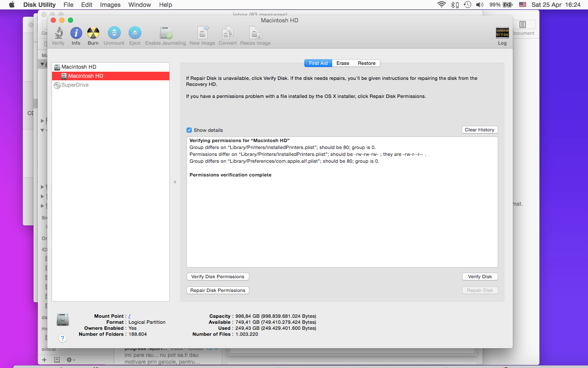Click the Convert toolbar icon
Viewport: 588px width, 368px height.
coord(228,33)
